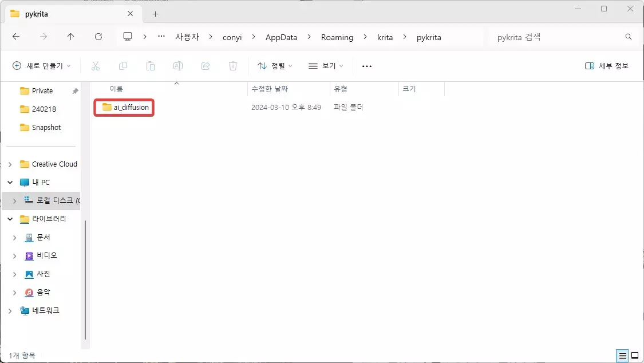Screen dimensions: 644x363
Task: Select the Rename icon
Action: pyautogui.click(x=177, y=65)
